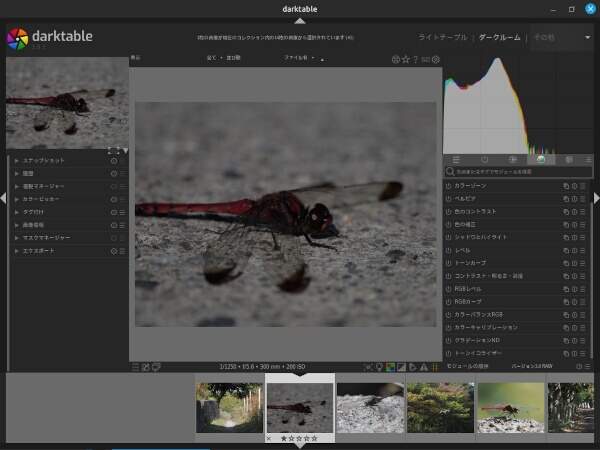Show active modules group power tab

click(x=485, y=159)
